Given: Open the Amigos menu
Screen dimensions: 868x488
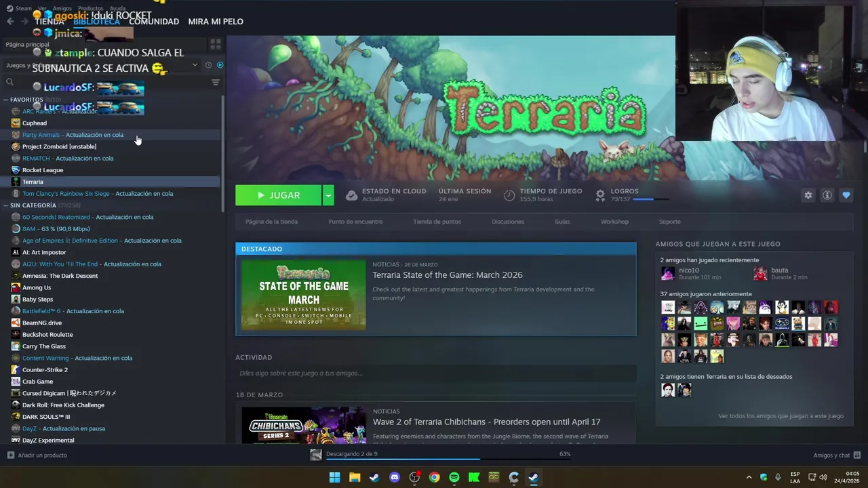Looking at the screenshot, I should pyautogui.click(x=62, y=8).
